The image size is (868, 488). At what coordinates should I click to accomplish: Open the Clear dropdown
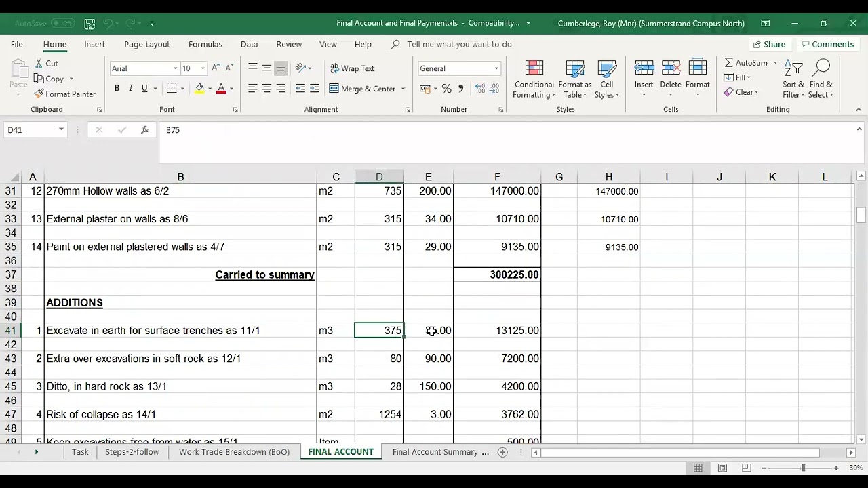[741, 92]
